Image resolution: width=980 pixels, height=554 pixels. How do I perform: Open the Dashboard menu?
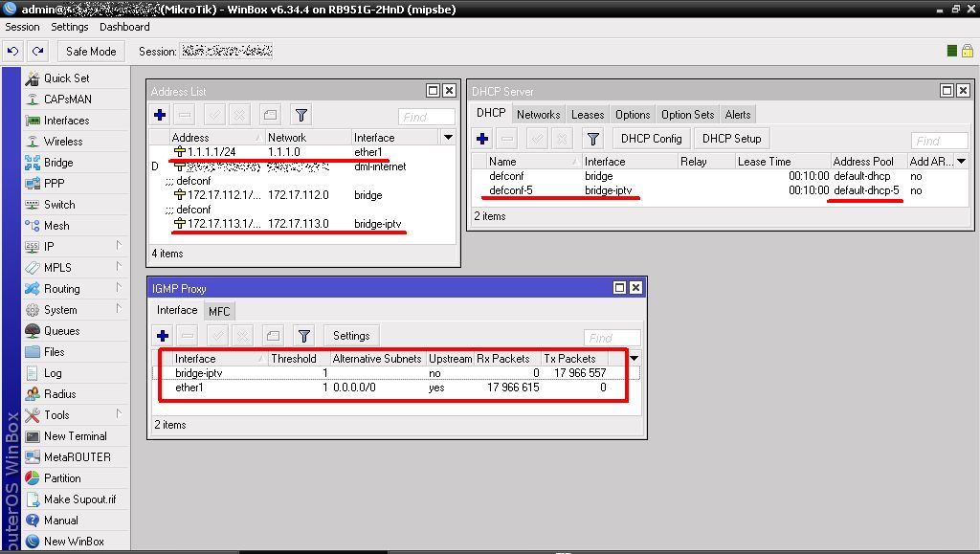(124, 27)
